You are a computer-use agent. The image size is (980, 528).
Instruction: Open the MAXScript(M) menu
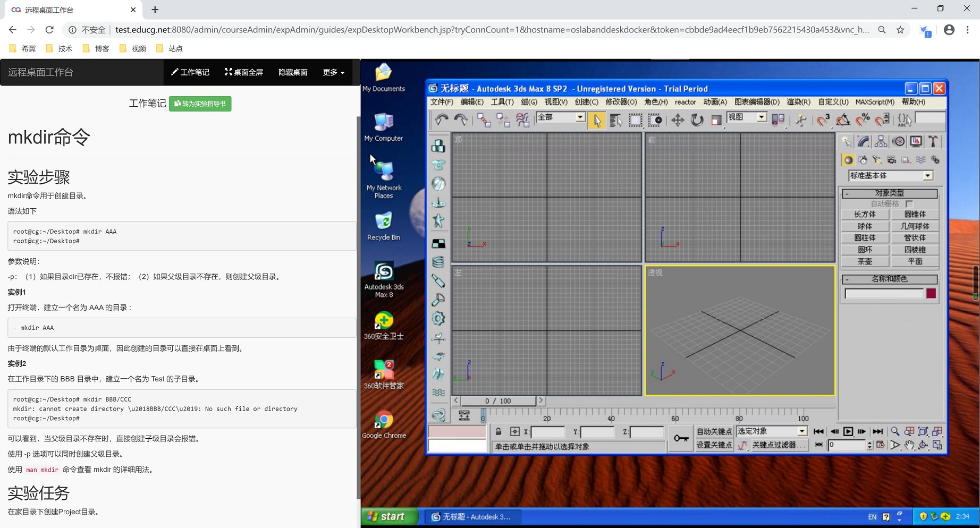(x=875, y=102)
